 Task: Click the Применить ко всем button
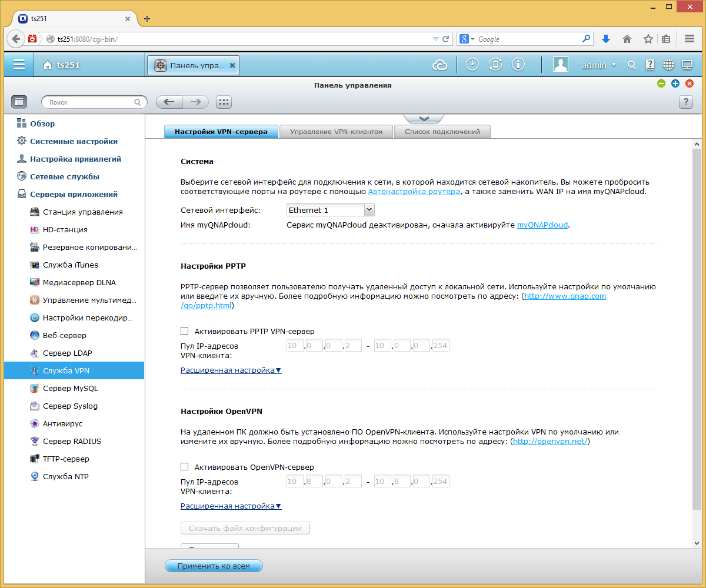(214, 566)
